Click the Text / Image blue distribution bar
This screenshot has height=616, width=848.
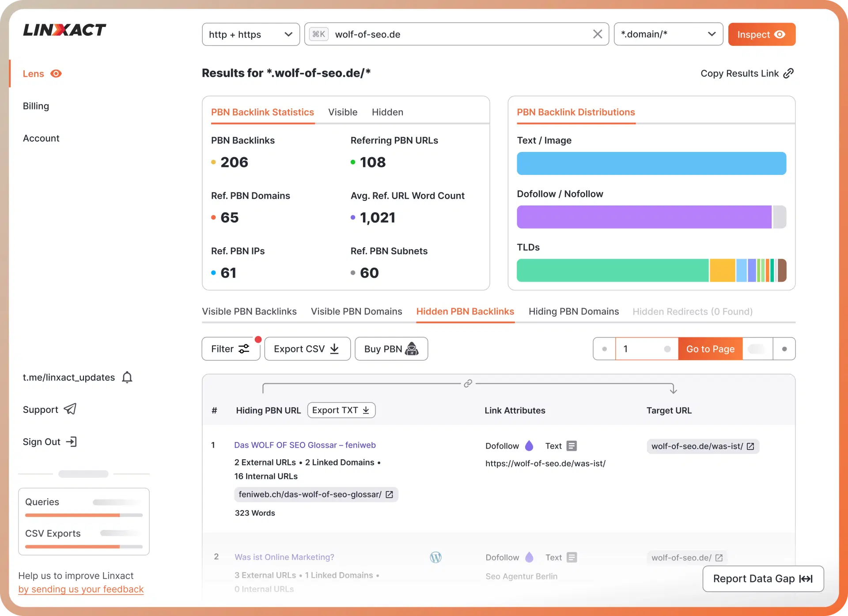(651, 163)
